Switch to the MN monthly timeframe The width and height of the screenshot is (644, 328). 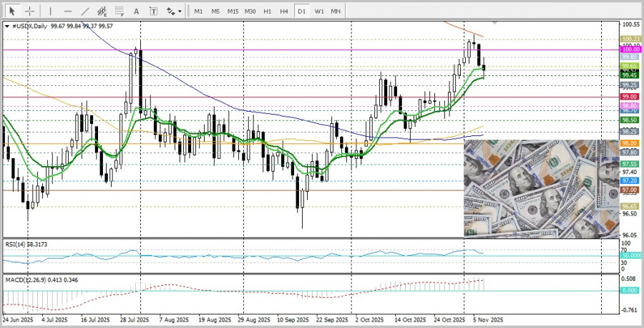[x=336, y=11]
